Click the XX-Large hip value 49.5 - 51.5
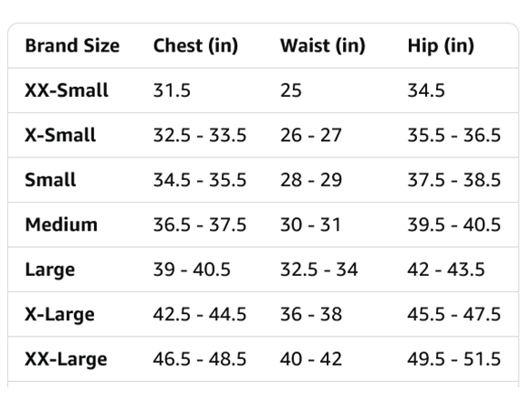532x399 pixels. [x=454, y=359]
